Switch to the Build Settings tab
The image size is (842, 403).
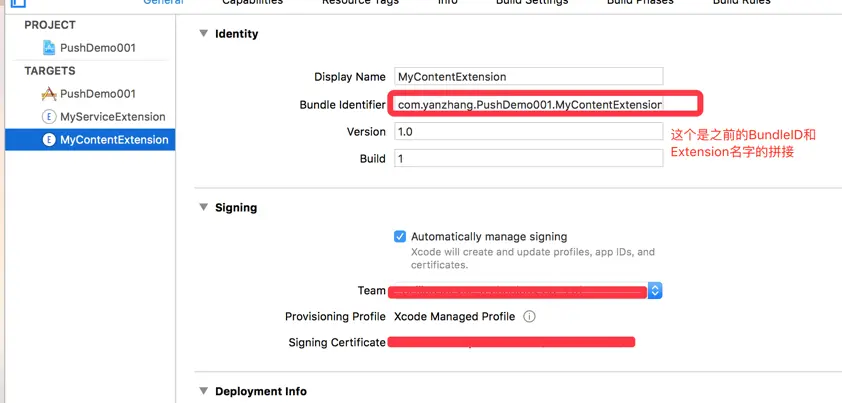pos(532,2)
